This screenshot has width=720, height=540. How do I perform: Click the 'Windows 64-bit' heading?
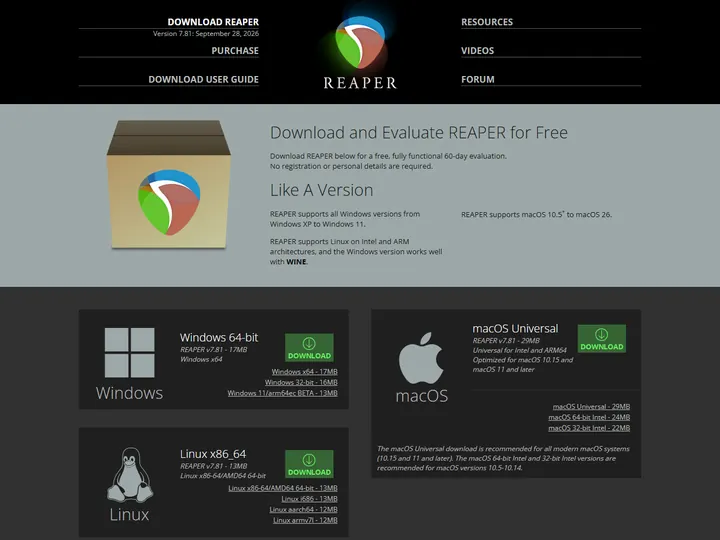click(219, 338)
